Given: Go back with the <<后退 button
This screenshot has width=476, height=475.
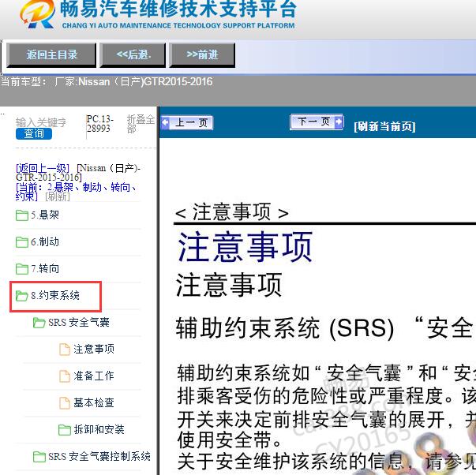Looking at the screenshot, I should pyautogui.click(x=133, y=55).
